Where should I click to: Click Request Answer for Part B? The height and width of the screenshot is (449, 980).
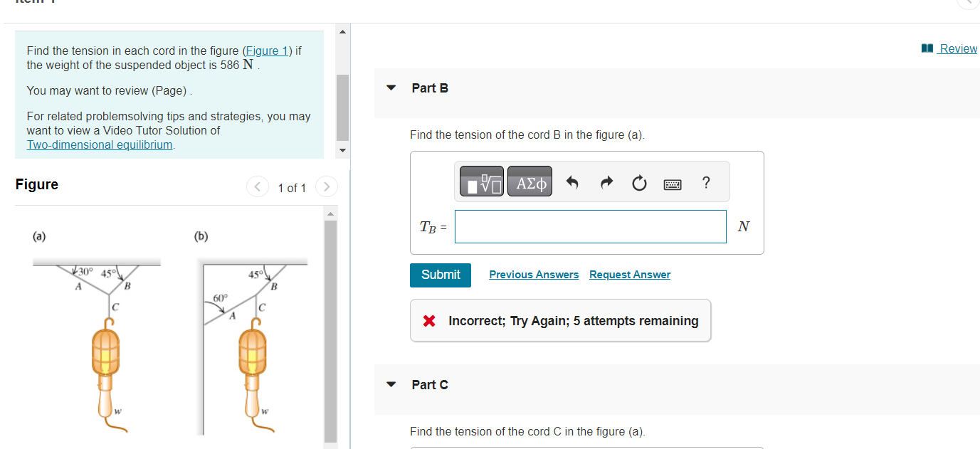coord(629,274)
